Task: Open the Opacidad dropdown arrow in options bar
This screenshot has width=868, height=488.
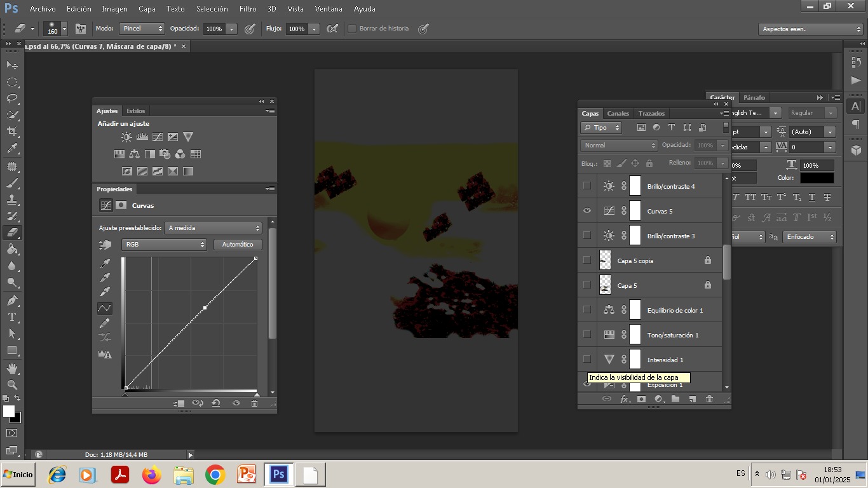Action: 232,29
